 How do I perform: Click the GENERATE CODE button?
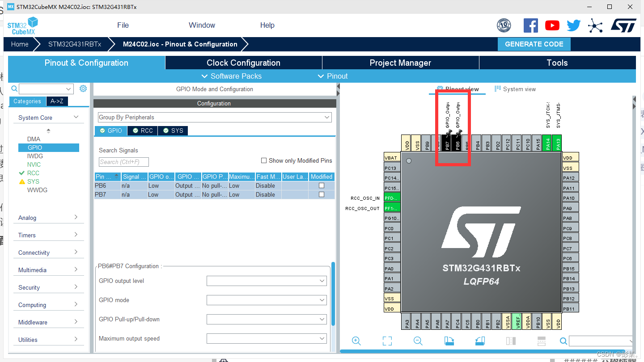[x=534, y=44]
